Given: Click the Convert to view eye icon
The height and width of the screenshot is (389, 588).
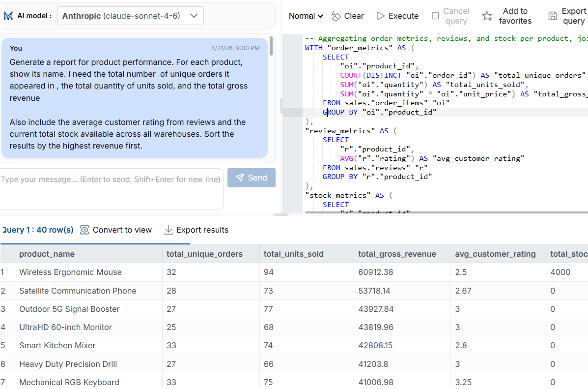Looking at the screenshot, I should (85, 230).
